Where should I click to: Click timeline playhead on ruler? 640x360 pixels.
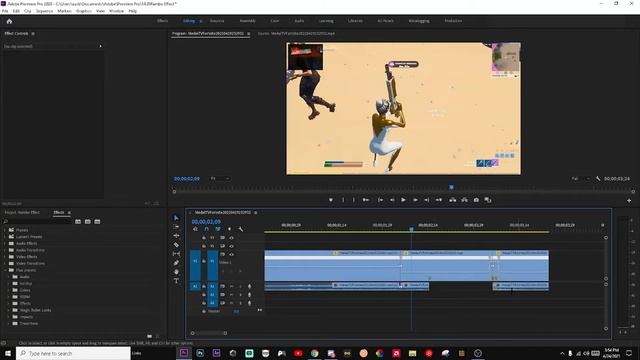pyautogui.click(x=411, y=229)
